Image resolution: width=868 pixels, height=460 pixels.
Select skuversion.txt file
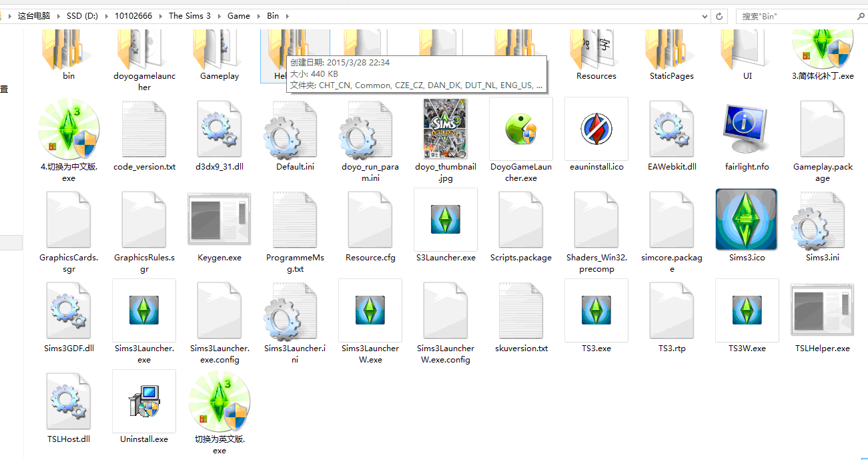pyautogui.click(x=521, y=317)
